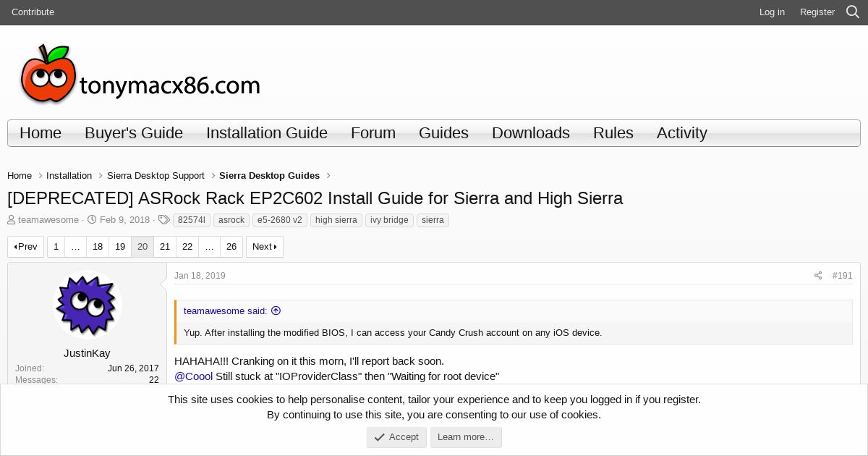868x456 pixels.
Task: Open the Log in link
Action: tap(772, 12)
